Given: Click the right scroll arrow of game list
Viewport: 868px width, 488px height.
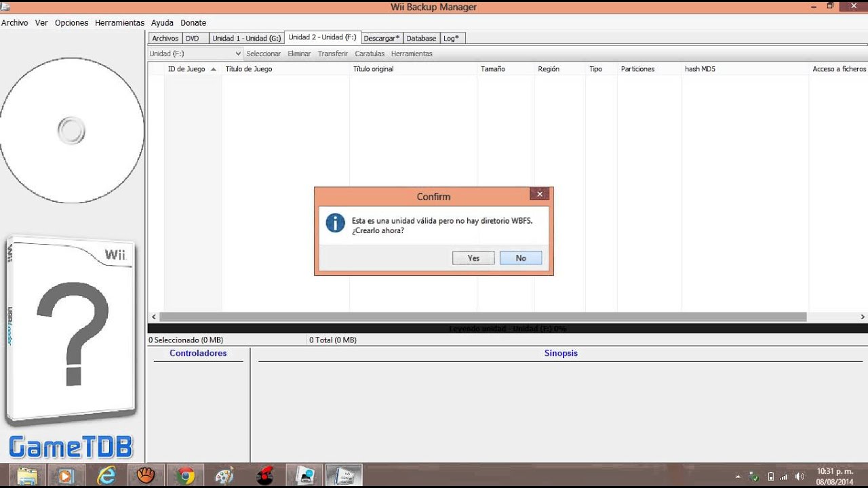Looking at the screenshot, I should coord(863,317).
